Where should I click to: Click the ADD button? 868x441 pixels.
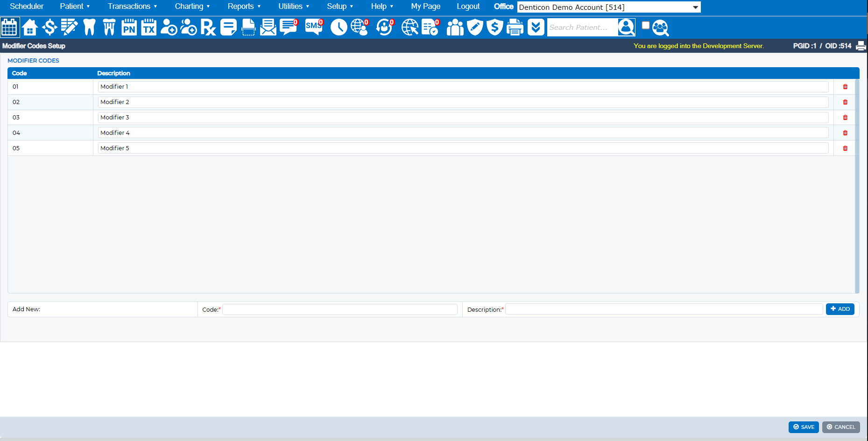(840, 309)
